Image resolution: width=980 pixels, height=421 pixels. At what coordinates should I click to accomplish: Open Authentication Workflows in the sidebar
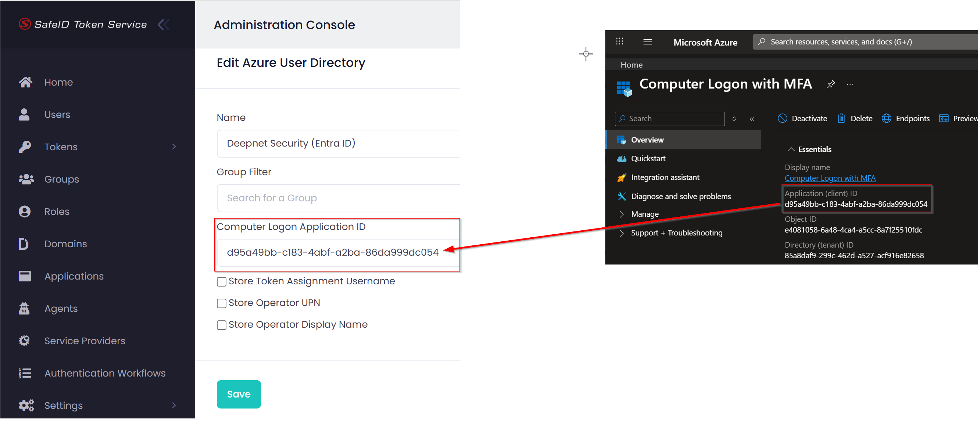click(105, 374)
